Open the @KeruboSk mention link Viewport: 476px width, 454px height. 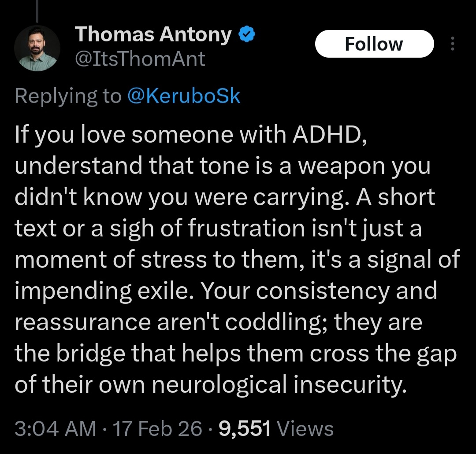(x=183, y=96)
